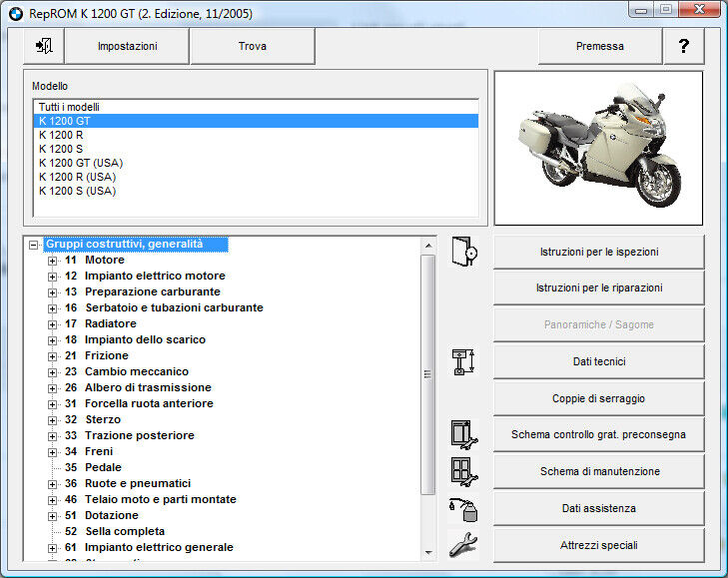
Task: Click the piston technical data icon
Action: tap(464, 361)
